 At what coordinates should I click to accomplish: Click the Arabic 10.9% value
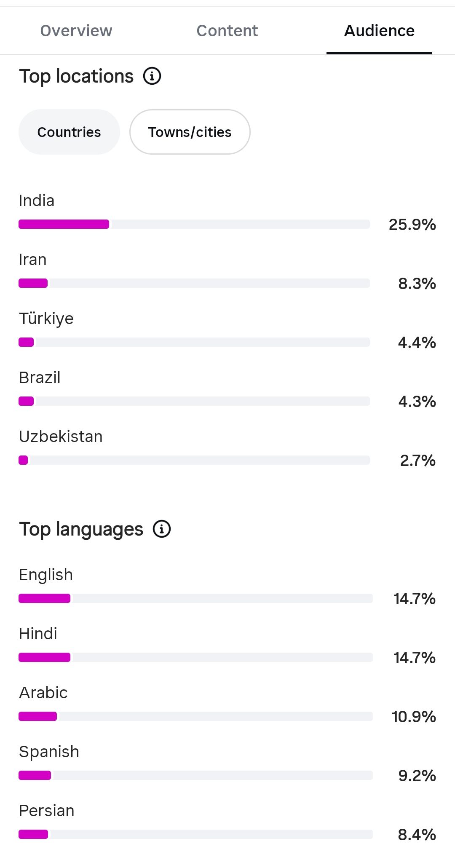(x=414, y=717)
